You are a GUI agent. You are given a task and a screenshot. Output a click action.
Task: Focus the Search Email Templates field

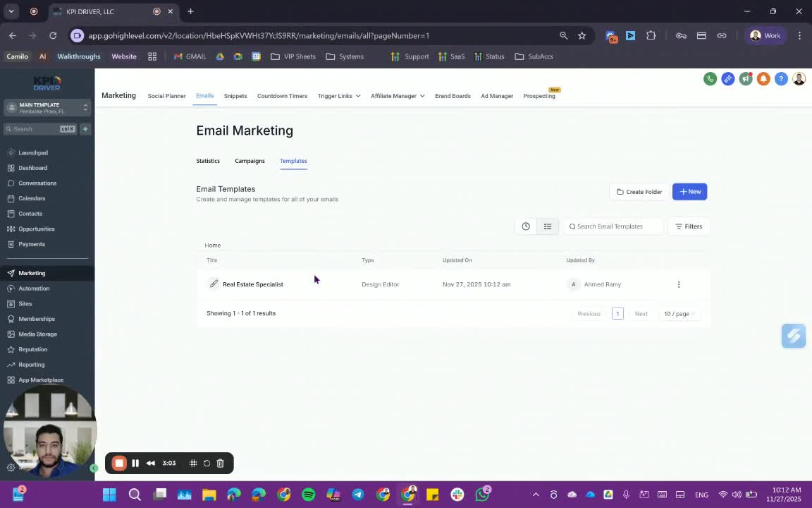click(613, 226)
